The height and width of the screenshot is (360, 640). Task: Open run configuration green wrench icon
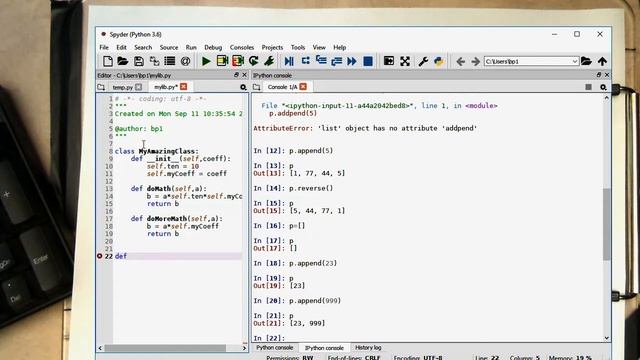coord(269,61)
